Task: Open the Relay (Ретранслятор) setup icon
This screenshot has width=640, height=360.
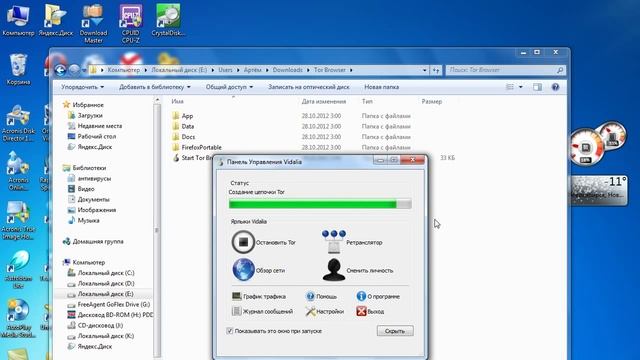Action: coord(334,241)
